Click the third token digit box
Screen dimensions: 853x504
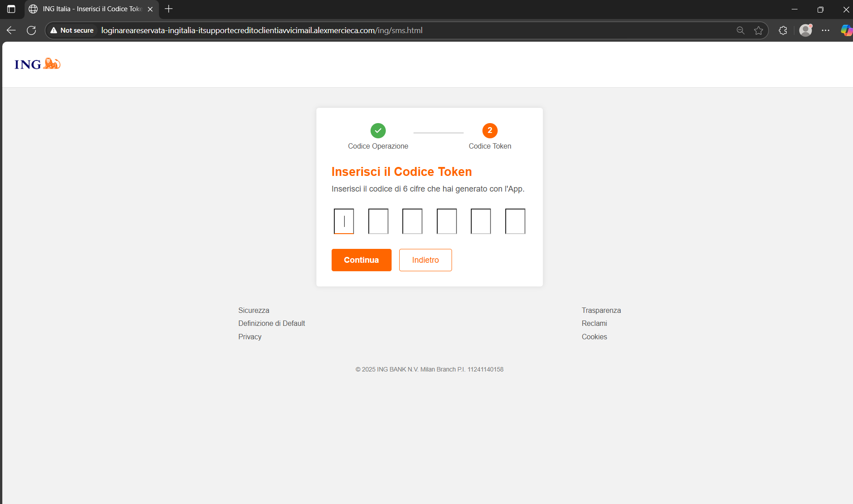(x=412, y=221)
